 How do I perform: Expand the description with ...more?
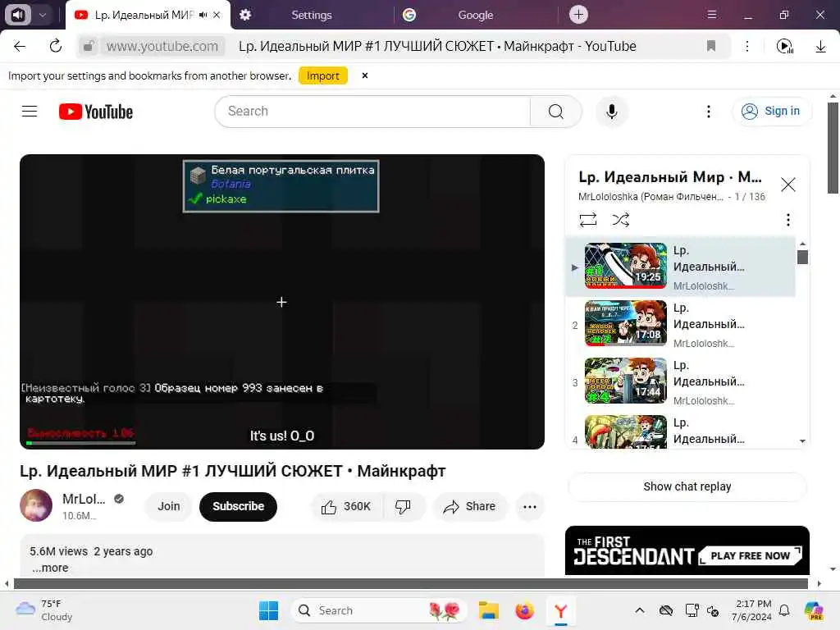click(x=50, y=568)
